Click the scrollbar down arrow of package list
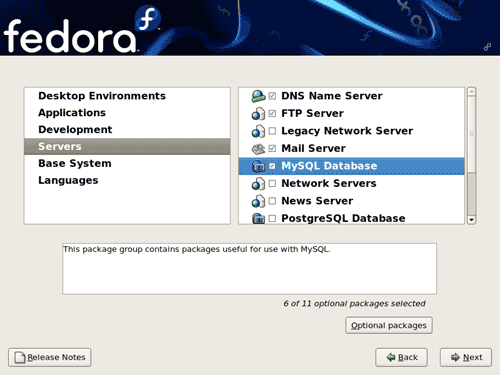500x375 pixels. (x=471, y=220)
